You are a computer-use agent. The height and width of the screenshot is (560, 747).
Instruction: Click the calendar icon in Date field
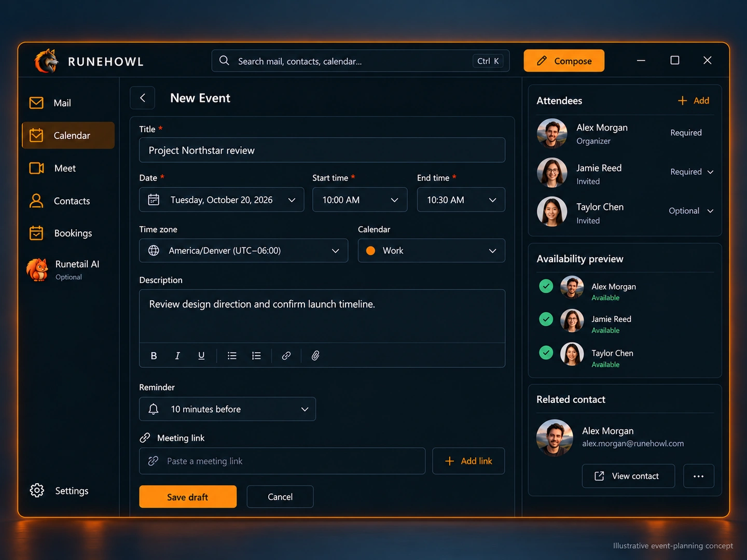(154, 200)
